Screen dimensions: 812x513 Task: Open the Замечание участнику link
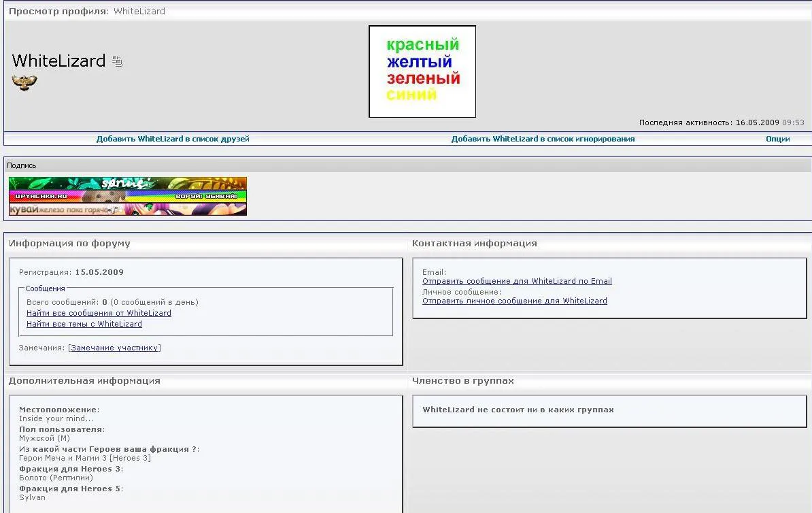click(x=114, y=348)
